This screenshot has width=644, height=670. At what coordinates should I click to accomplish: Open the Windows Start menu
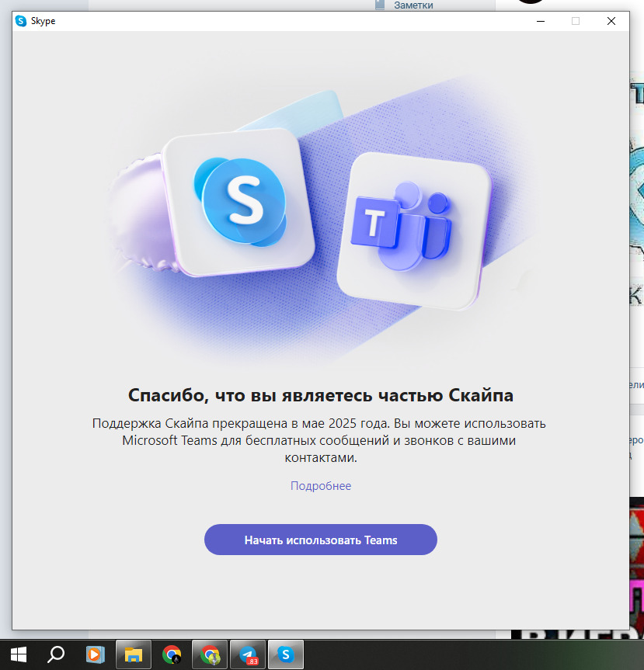[x=19, y=654]
